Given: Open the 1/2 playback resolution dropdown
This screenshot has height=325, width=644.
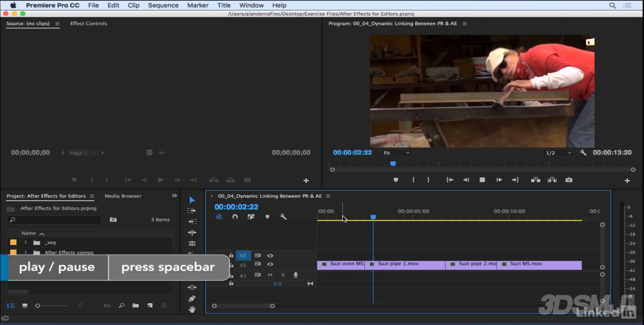Looking at the screenshot, I should pos(558,153).
